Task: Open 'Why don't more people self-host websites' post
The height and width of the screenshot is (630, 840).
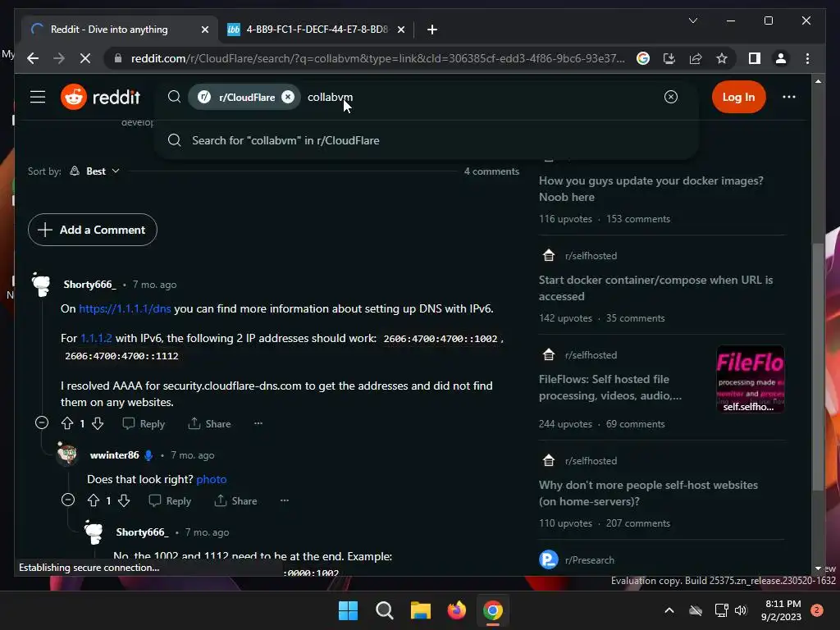Action: pos(648,493)
